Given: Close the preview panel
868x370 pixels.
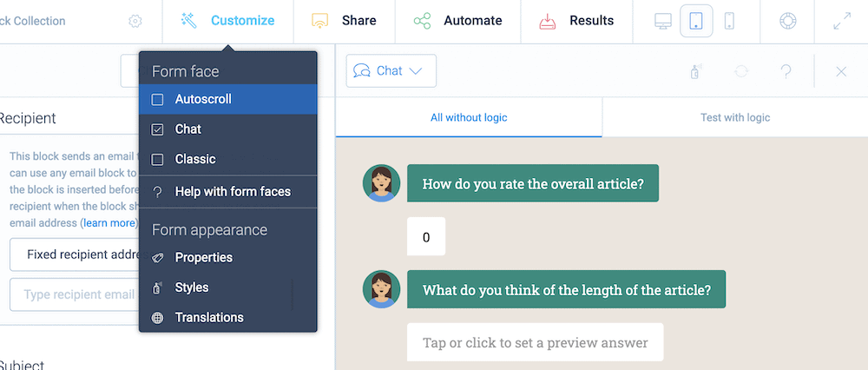Looking at the screenshot, I should click(841, 71).
